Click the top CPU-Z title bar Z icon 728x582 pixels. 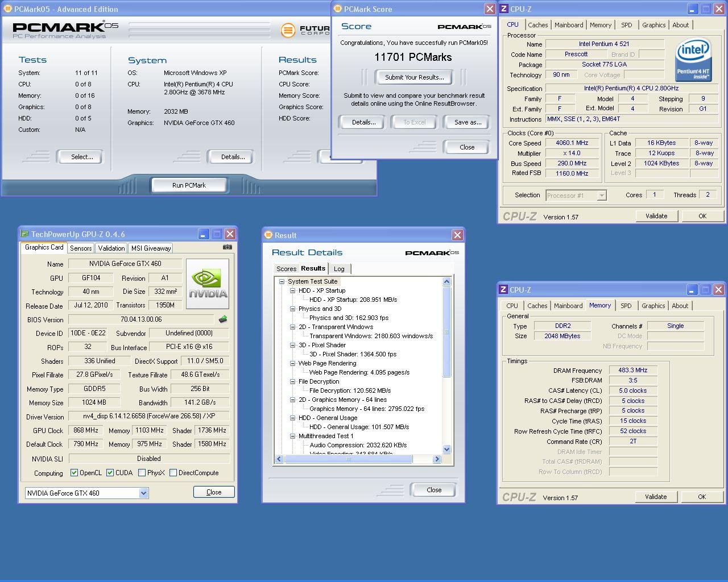tap(503, 9)
